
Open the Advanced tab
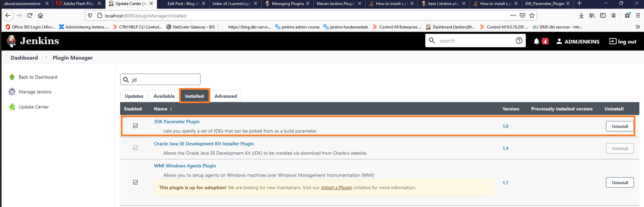tap(226, 96)
